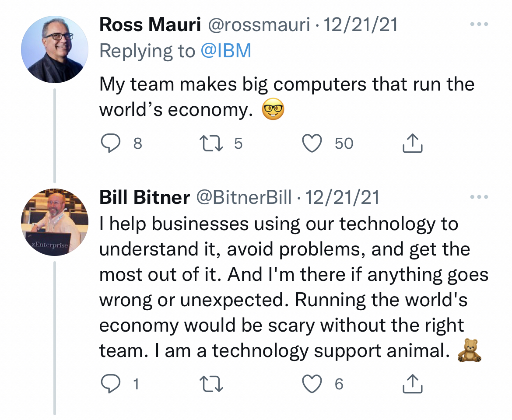Viewport: 512px width, 420px height.
Task: Open Ross Mauri's tweet text
Action: 287,97
